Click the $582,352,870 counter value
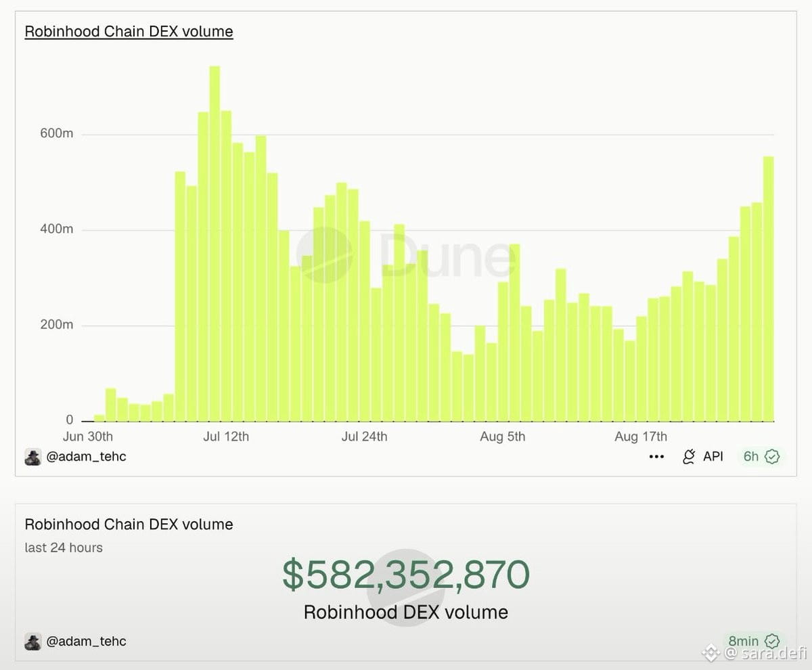The image size is (812, 670). pyautogui.click(x=406, y=575)
